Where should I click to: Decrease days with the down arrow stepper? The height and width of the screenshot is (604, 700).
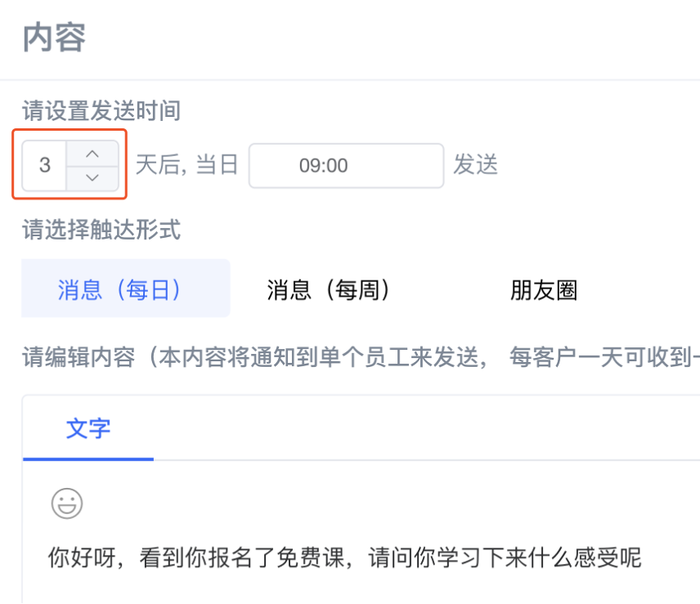[x=92, y=178]
